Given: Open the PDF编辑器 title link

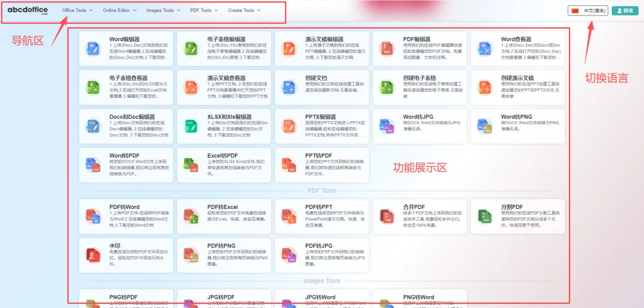Looking at the screenshot, I should coord(417,39).
